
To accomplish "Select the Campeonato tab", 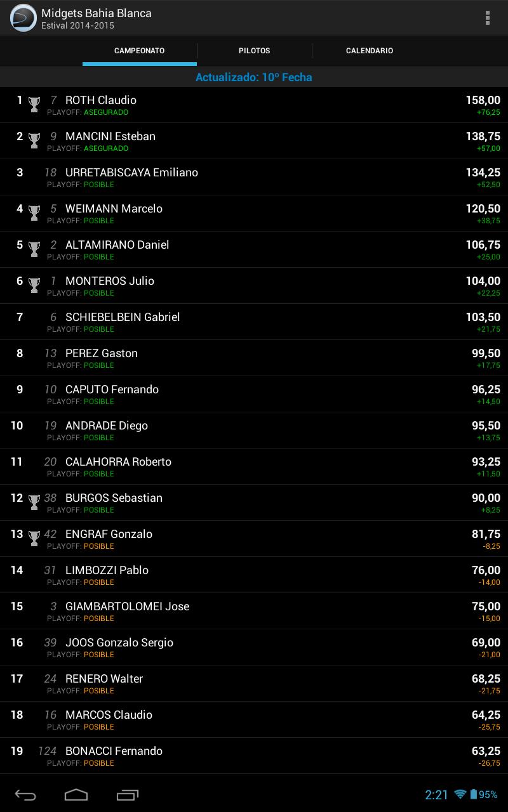I will (x=139, y=51).
